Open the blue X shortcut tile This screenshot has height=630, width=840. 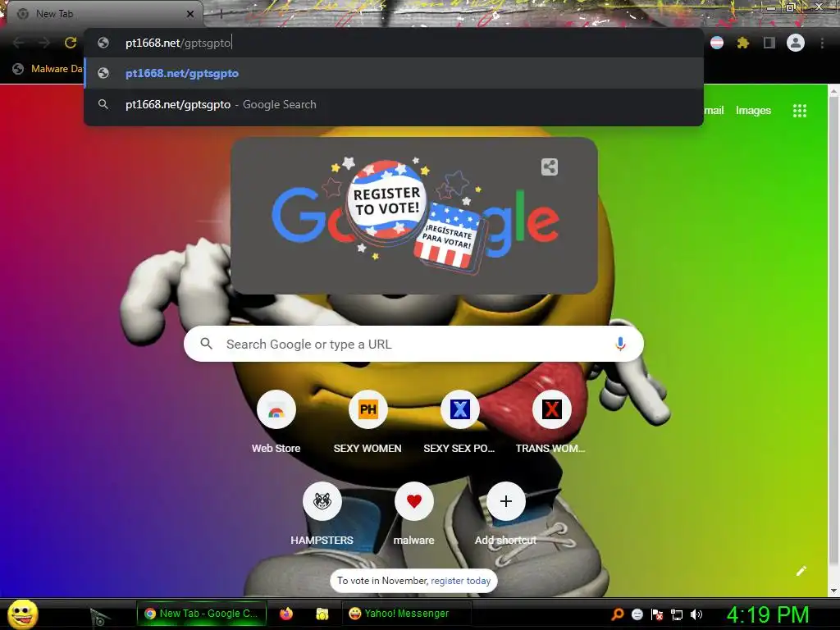pos(459,410)
